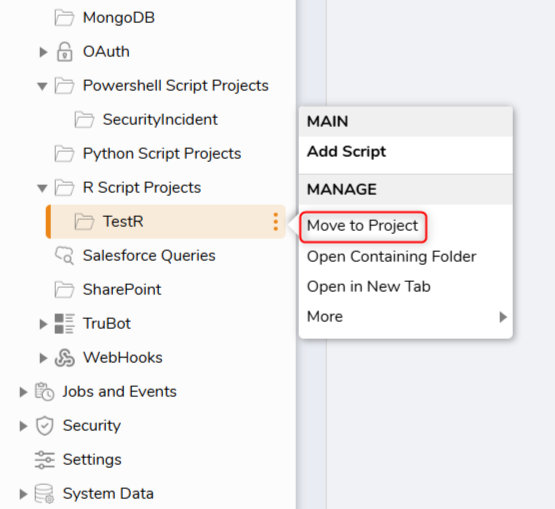The height and width of the screenshot is (509, 555).
Task: Click the WebHooks icon
Action: pyautogui.click(x=64, y=358)
